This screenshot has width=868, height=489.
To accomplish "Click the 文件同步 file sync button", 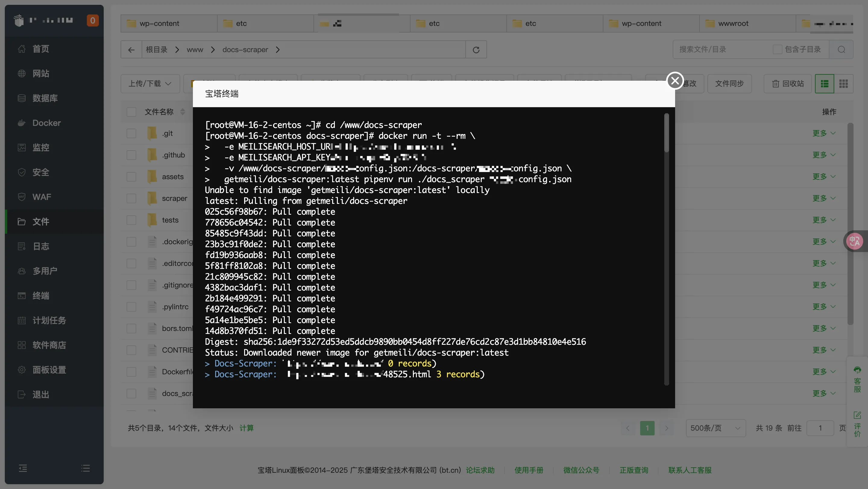I will click(x=729, y=83).
